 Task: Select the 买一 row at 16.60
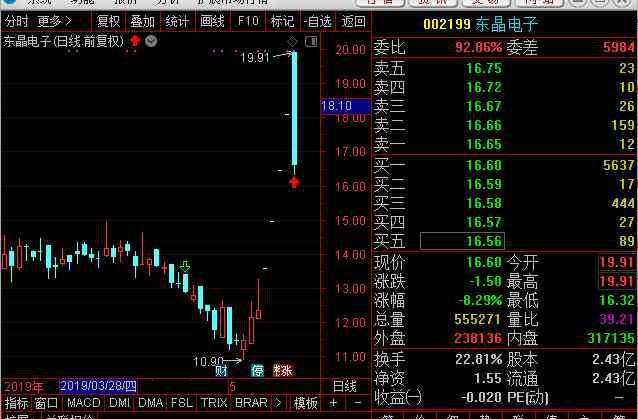[504, 165]
